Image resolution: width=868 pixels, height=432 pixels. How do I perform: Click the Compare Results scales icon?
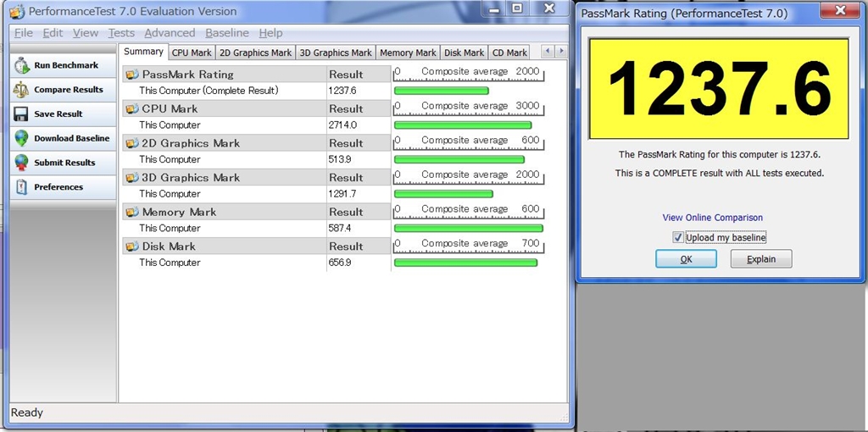pos(21,90)
